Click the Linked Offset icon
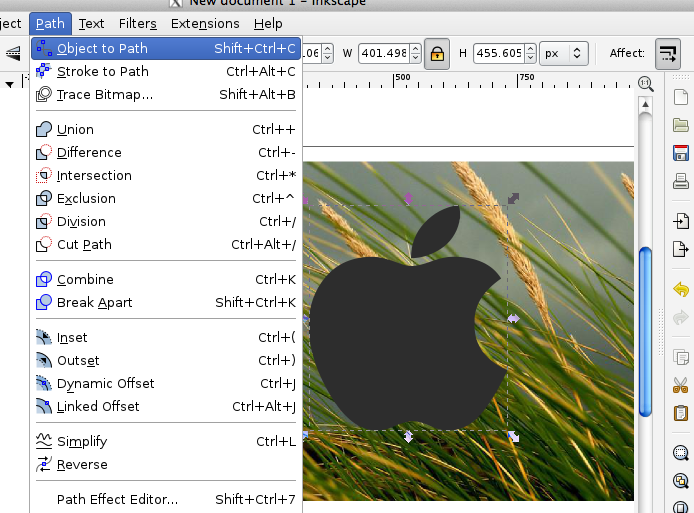This screenshot has width=694, height=513. pos(44,406)
